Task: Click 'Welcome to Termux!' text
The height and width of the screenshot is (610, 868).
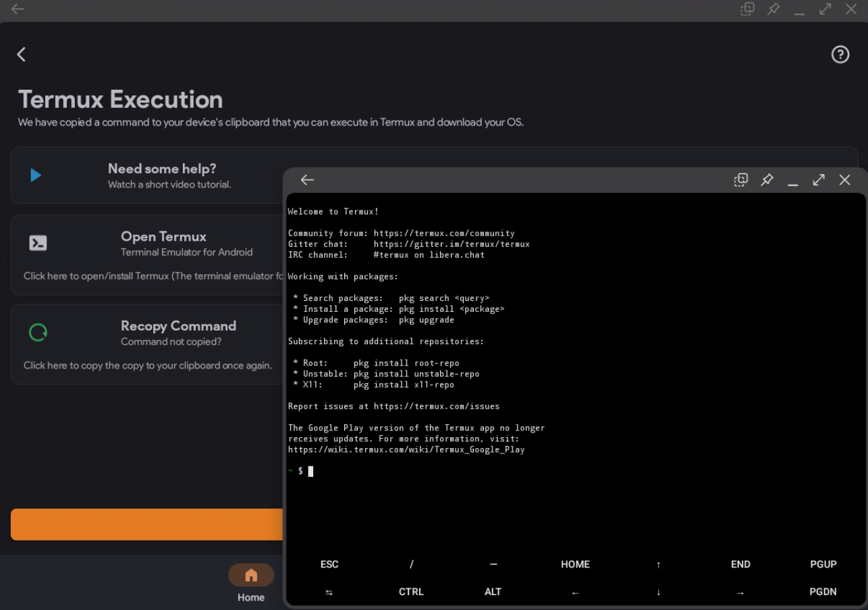Action: click(333, 212)
